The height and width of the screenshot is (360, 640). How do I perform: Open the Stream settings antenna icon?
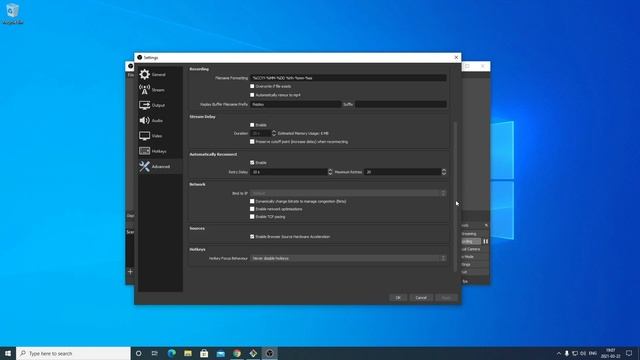point(144,89)
